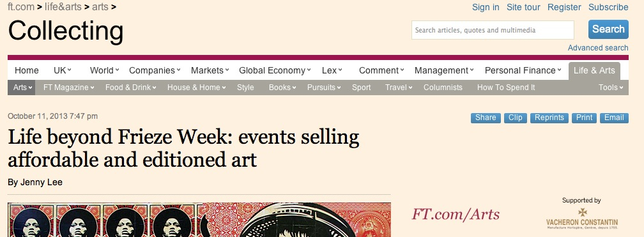Go to the Home menu item
The height and width of the screenshot is (237, 644).
pos(27,71)
